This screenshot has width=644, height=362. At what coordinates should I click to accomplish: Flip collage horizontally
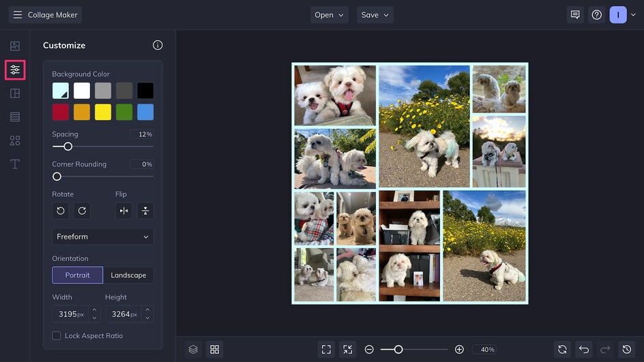pos(123,211)
